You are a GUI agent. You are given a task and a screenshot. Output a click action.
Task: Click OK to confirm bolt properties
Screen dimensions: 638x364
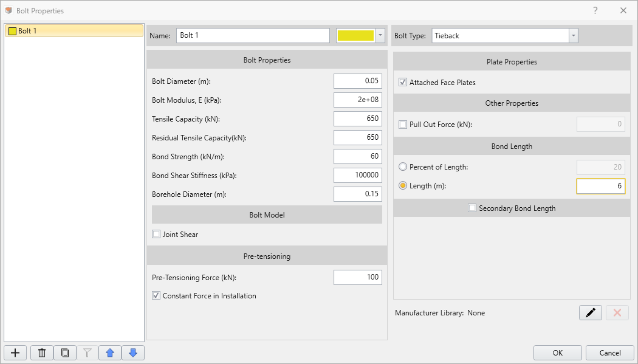pyautogui.click(x=558, y=353)
